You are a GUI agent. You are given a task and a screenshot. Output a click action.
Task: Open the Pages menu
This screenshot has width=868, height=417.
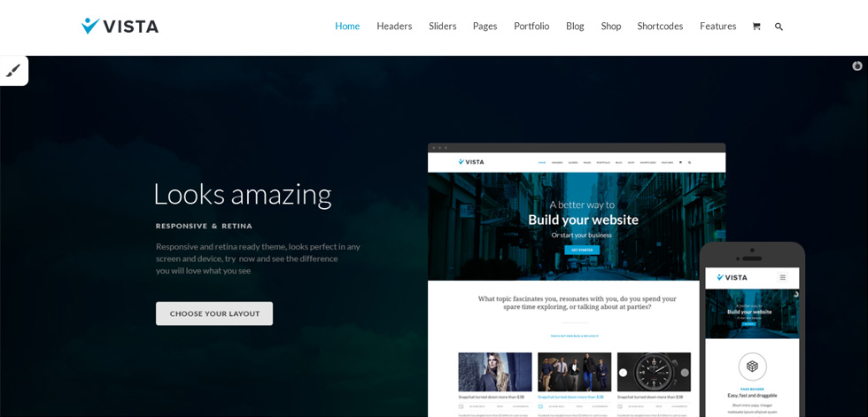485,26
